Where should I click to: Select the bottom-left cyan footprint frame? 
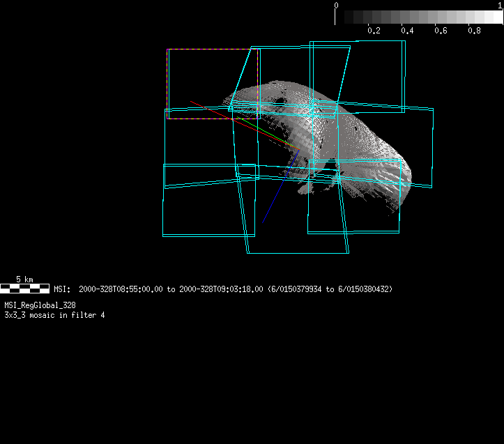(163, 209)
